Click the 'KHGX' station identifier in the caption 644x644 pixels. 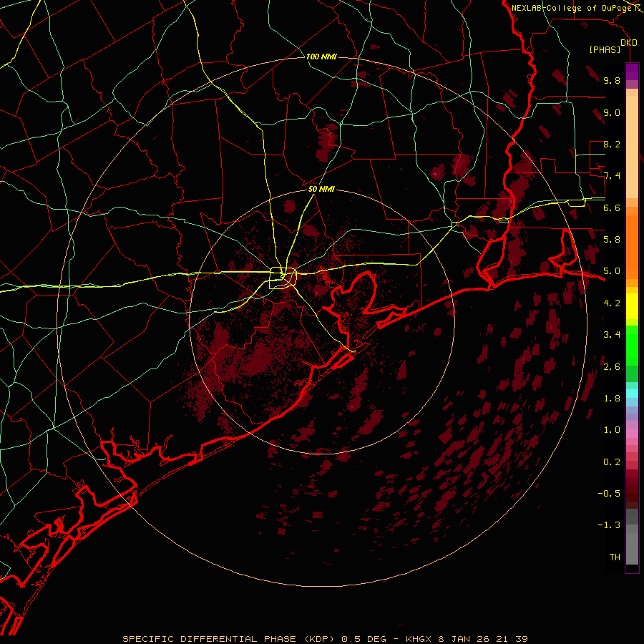420,639
